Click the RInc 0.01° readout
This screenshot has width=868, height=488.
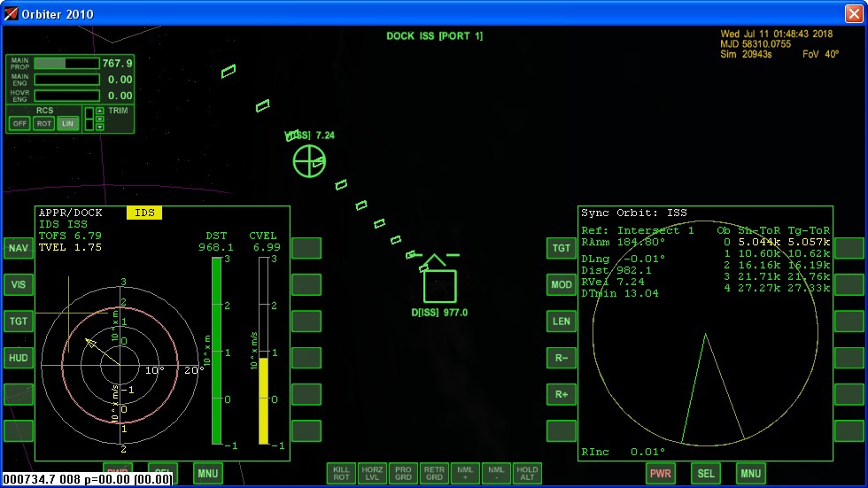tap(623, 452)
